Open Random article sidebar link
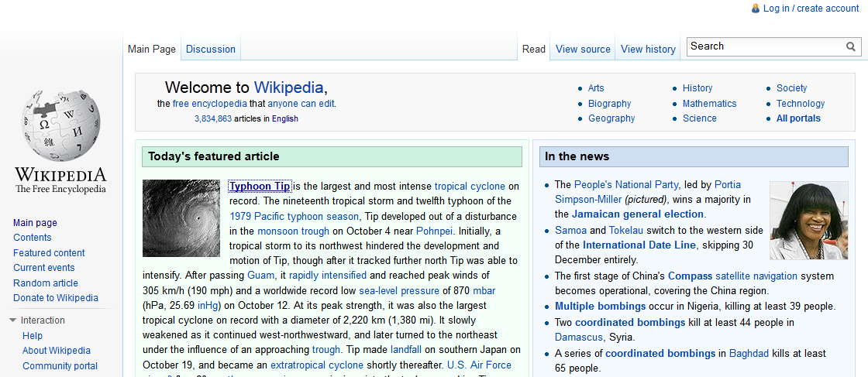 (46, 283)
